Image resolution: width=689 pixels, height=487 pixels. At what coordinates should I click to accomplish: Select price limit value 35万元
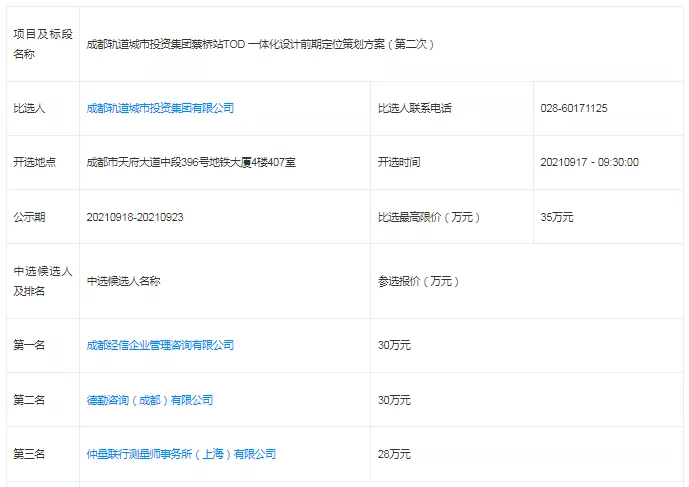click(557, 217)
